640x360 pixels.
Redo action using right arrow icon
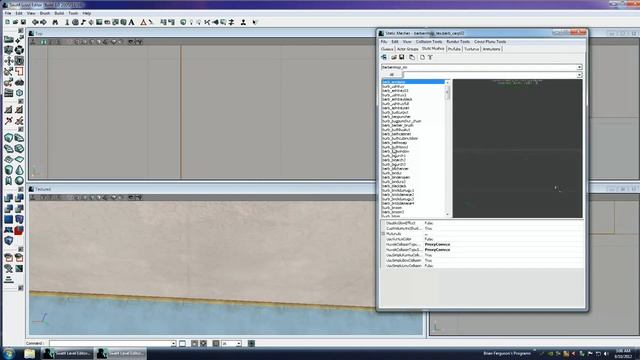[43, 22]
